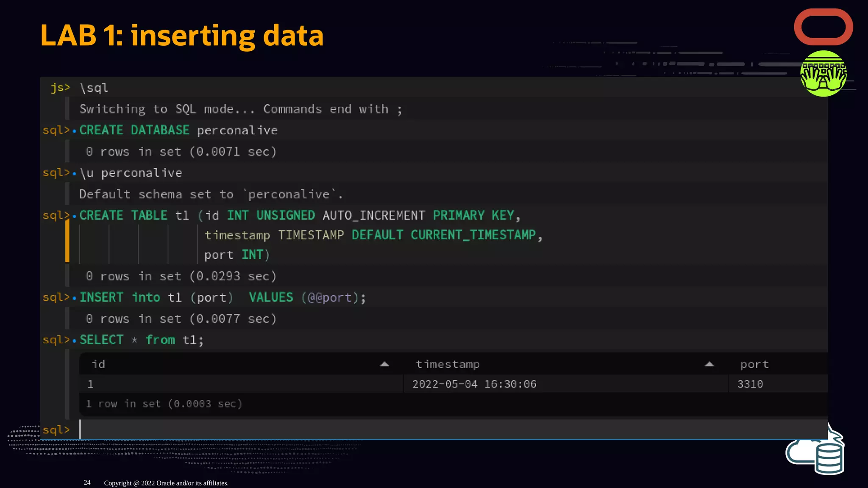
Task: Click the CREATE DATABASE perconalive statement
Action: (178, 130)
